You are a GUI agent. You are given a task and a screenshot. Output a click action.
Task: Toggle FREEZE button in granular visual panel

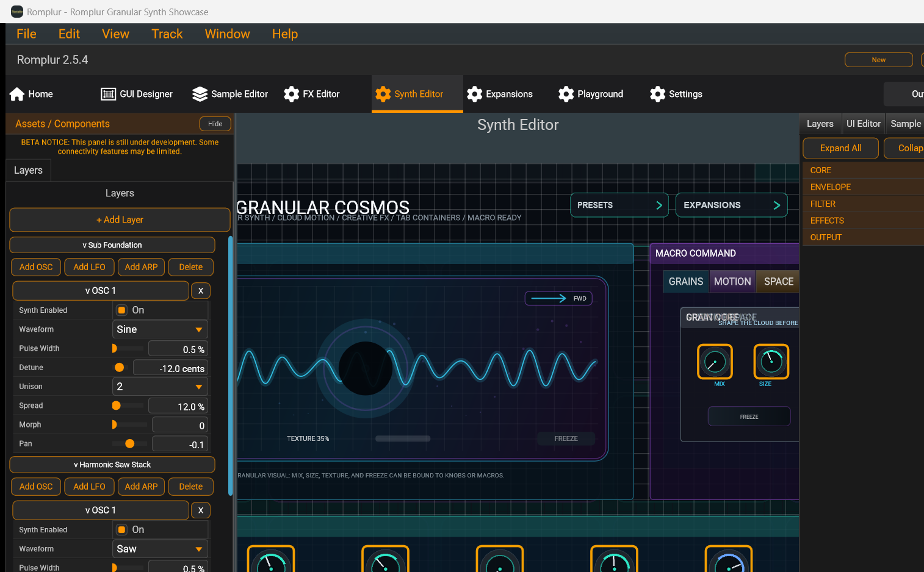pyautogui.click(x=566, y=438)
